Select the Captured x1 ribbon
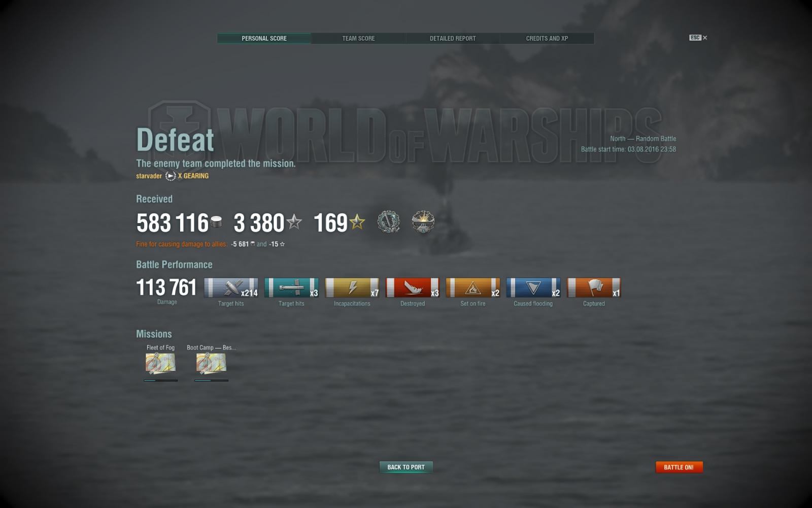 pos(594,288)
